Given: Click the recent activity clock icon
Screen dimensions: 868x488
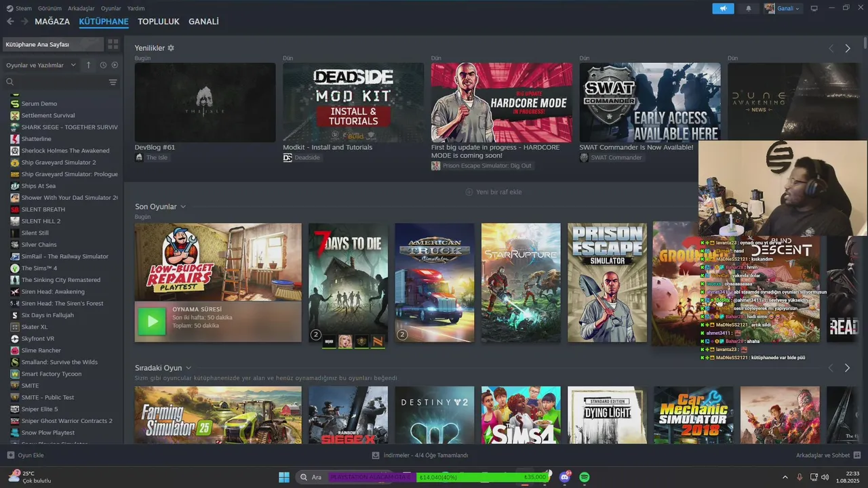Looking at the screenshot, I should (x=103, y=65).
